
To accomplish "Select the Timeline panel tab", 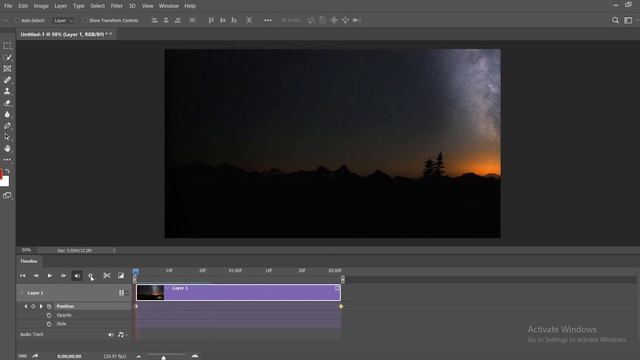I will [x=29, y=261].
